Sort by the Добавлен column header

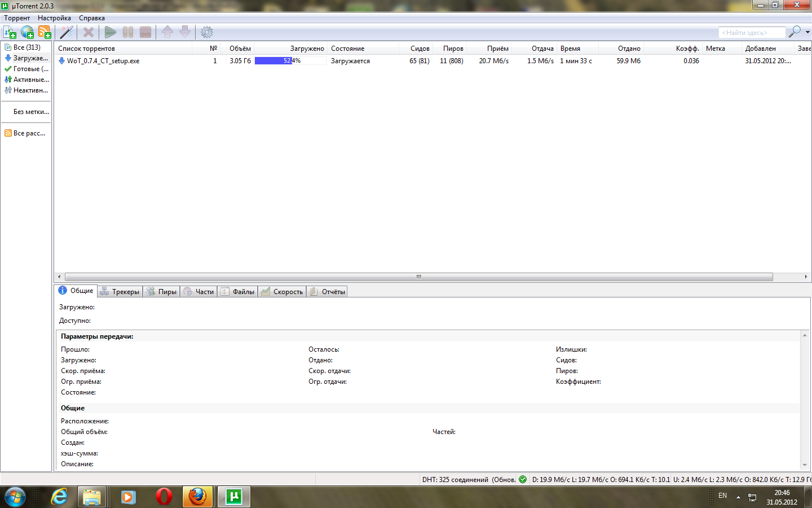pyautogui.click(x=768, y=49)
